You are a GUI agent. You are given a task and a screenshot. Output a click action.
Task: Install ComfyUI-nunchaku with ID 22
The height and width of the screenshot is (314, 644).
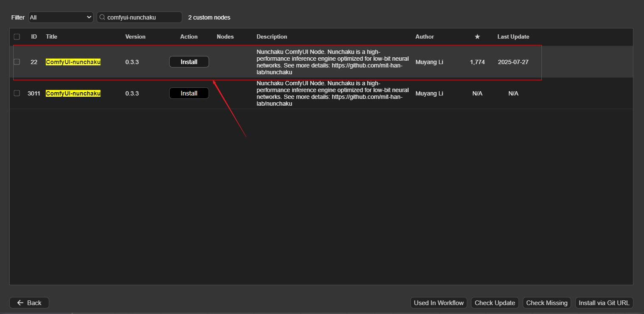coord(189,62)
